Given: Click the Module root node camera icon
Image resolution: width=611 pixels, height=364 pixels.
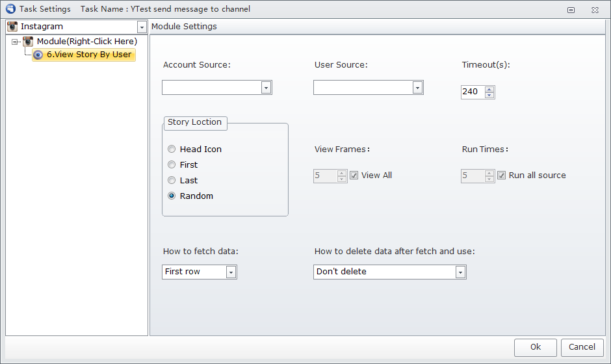Looking at the screenshot, I should [x=28, y=42].
